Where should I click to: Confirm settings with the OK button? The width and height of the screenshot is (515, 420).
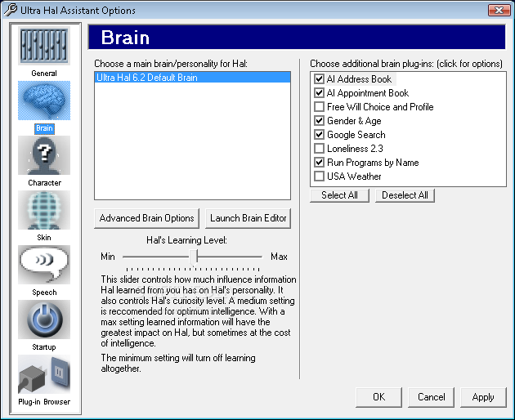378,397
